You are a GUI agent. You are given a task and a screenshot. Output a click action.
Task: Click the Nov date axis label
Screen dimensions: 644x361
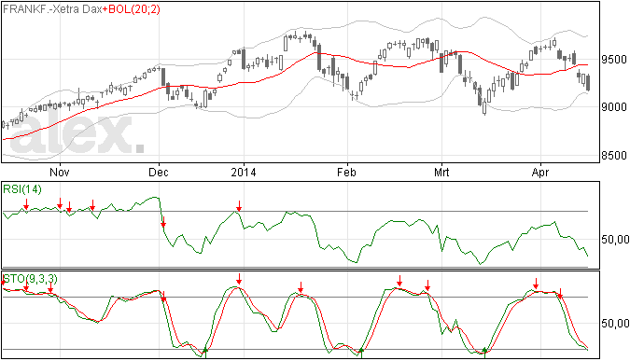point(60,172)
